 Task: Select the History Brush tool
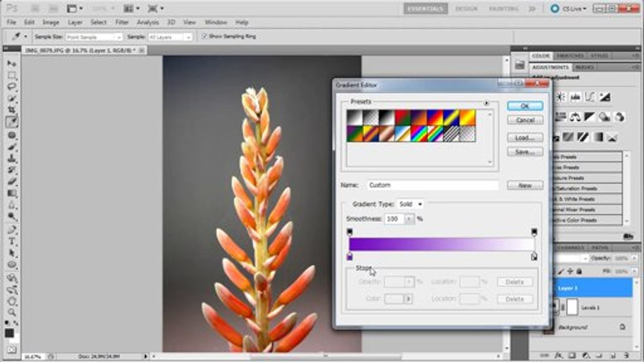(12, 170)
